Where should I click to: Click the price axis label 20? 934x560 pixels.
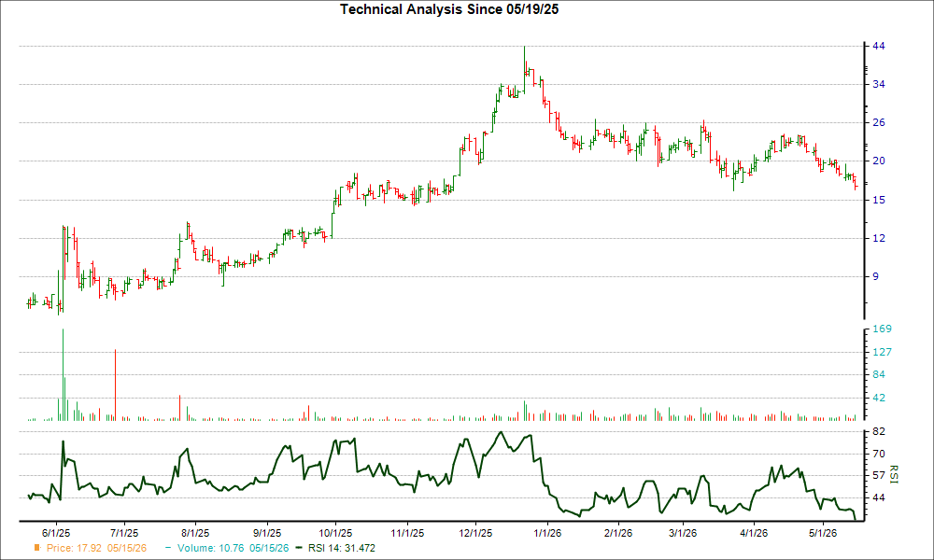pos(879,161)
